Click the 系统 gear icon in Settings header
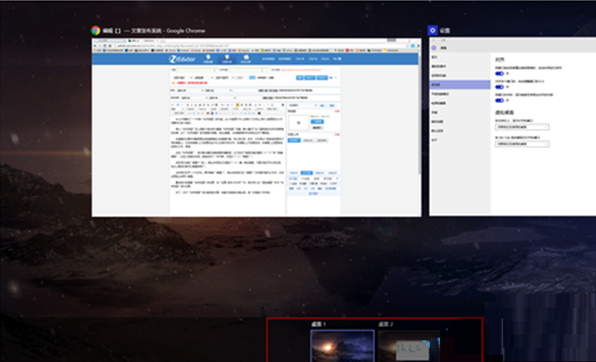596x362 pixels. [434, 48]
